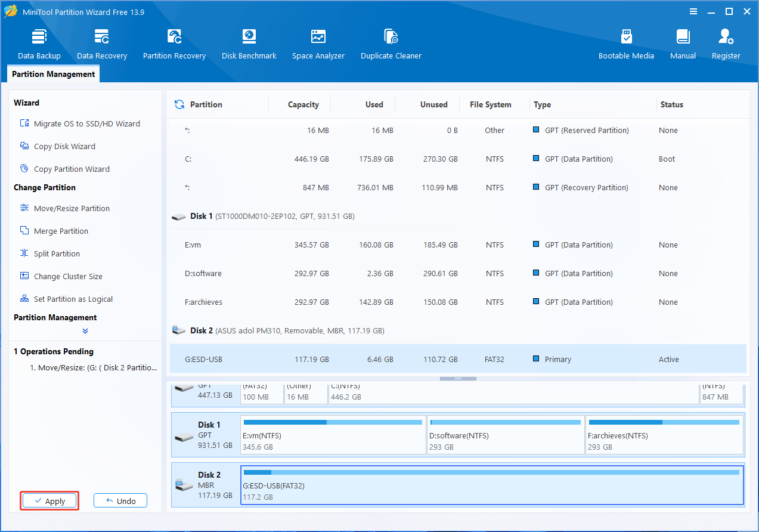Open the Data Backup tool
This screenshot has height=532, width=759.
pos(39,44)
